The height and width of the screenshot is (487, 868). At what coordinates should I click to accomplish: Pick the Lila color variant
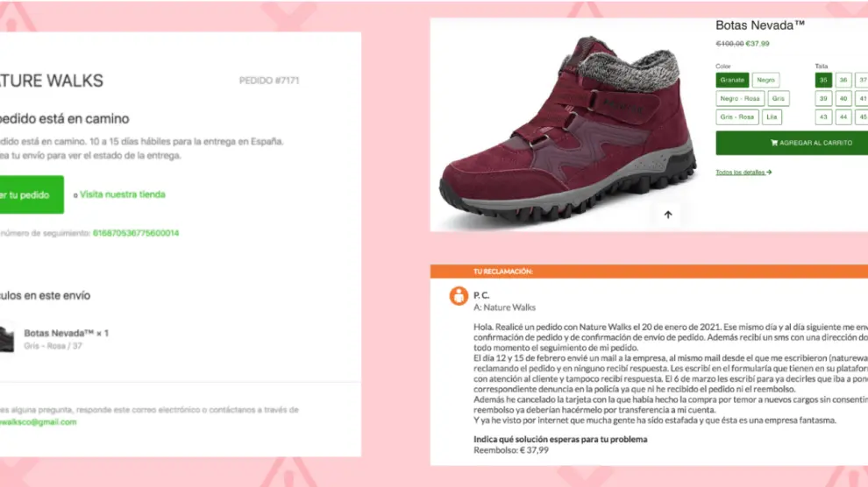(772, 117)
